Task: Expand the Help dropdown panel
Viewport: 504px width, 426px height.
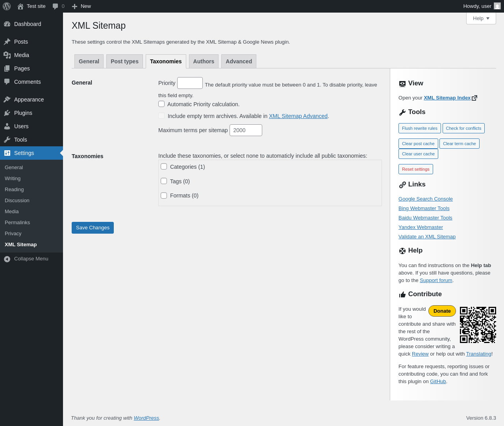Action: [x=481, y=18]
